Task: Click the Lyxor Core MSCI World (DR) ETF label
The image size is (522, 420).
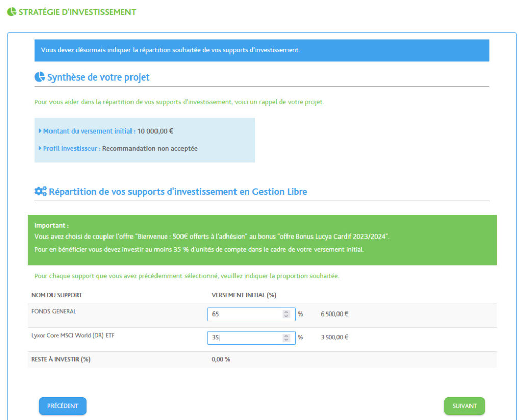Action: (x=72, y=335)
